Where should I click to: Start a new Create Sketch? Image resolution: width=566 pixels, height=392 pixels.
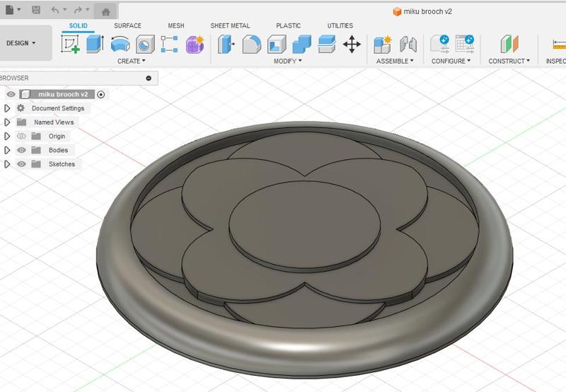70,44
